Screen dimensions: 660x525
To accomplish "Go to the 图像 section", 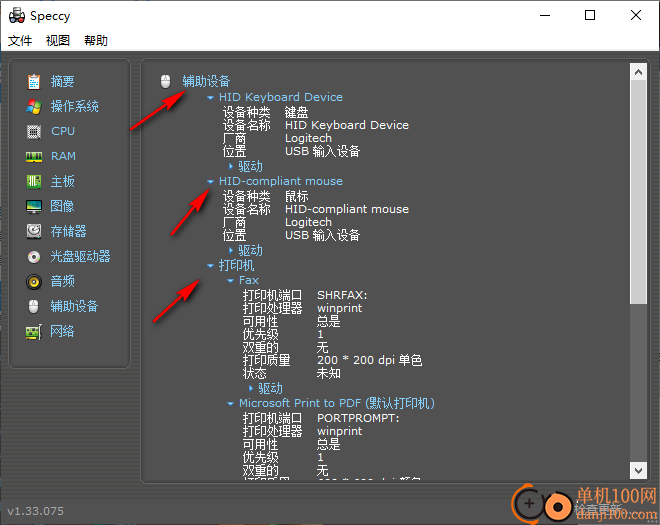I will [x=62, y=206].
